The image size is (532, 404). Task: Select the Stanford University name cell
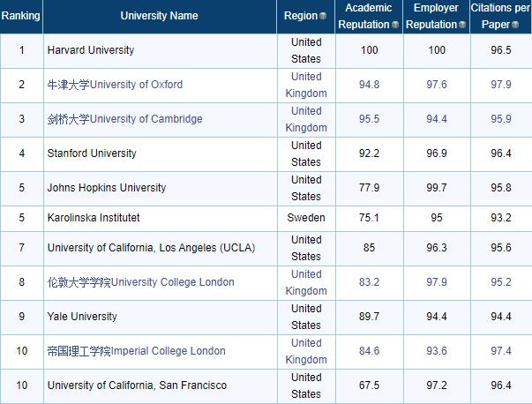coord(91,153)
